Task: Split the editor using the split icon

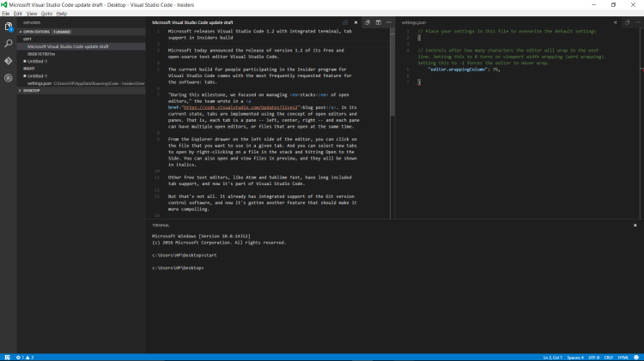Action: (x=379, y=22)
